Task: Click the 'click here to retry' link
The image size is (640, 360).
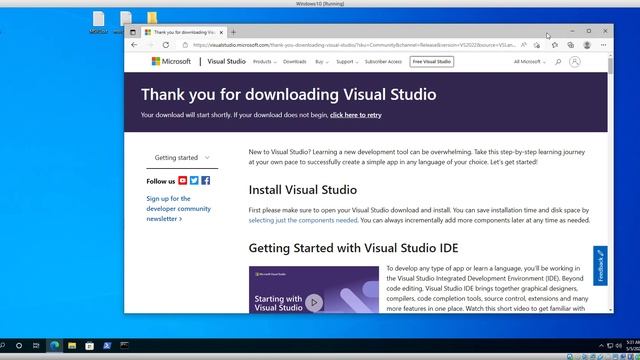Action: pyautogui.click(x=356, y=115)
